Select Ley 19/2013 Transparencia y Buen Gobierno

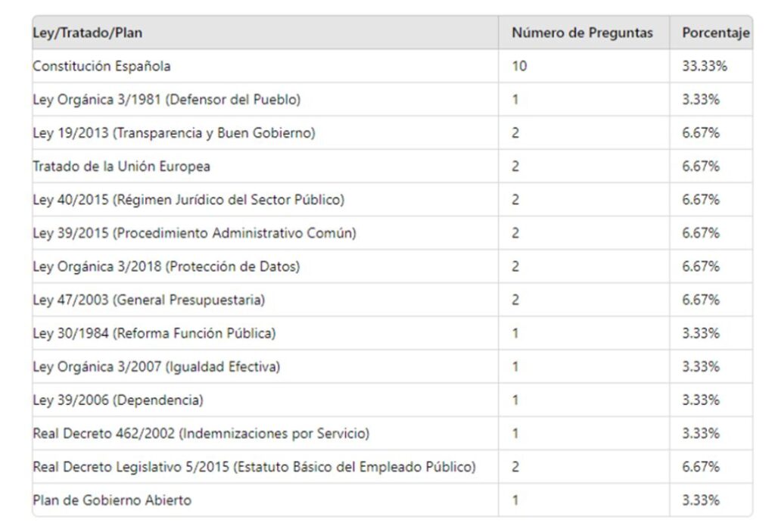point(174,133)
